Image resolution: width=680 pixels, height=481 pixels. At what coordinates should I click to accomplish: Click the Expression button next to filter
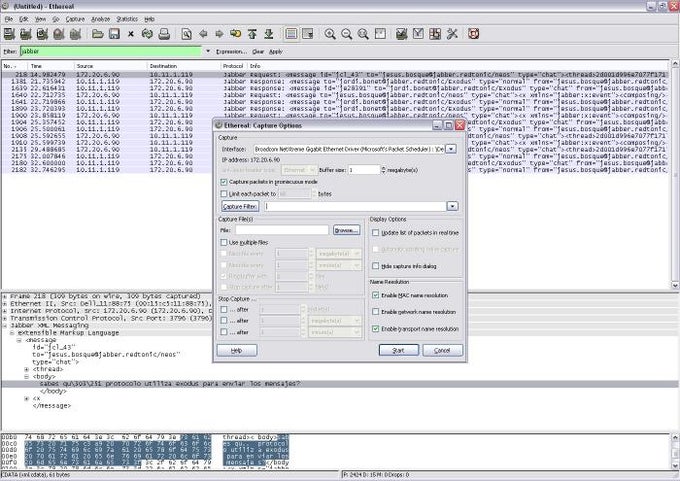pos(231,51)
